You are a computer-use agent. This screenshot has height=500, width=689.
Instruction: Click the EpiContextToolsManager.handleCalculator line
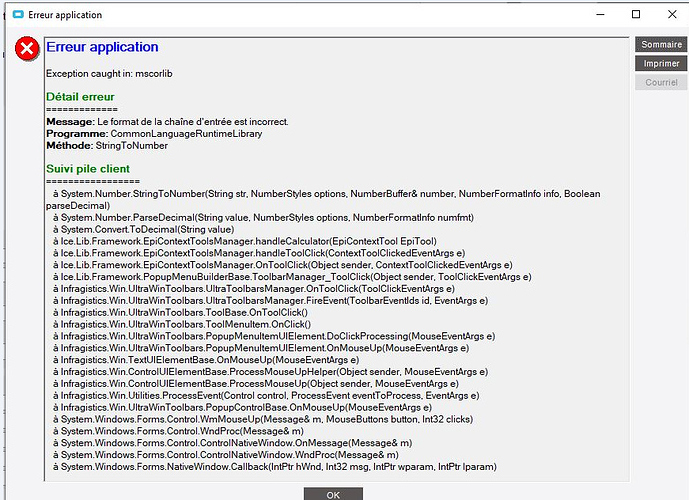(x=245, y=241)
